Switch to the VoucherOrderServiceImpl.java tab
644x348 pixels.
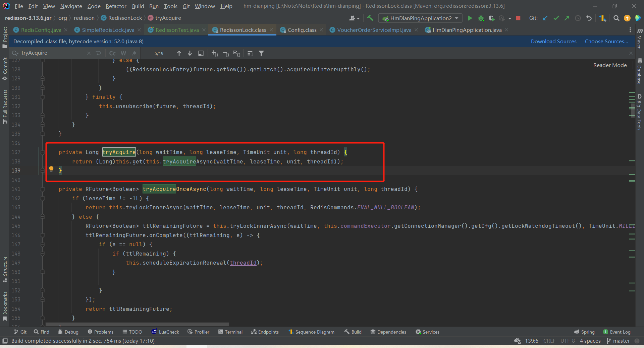pyautogui.click(x=374, y=30)
